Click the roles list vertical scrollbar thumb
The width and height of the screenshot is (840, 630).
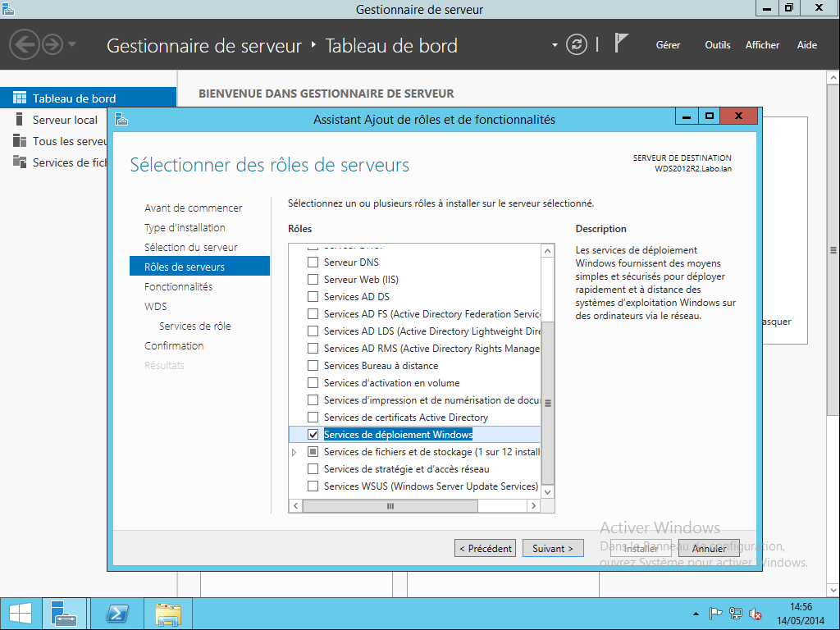click(x=547, y=403)
